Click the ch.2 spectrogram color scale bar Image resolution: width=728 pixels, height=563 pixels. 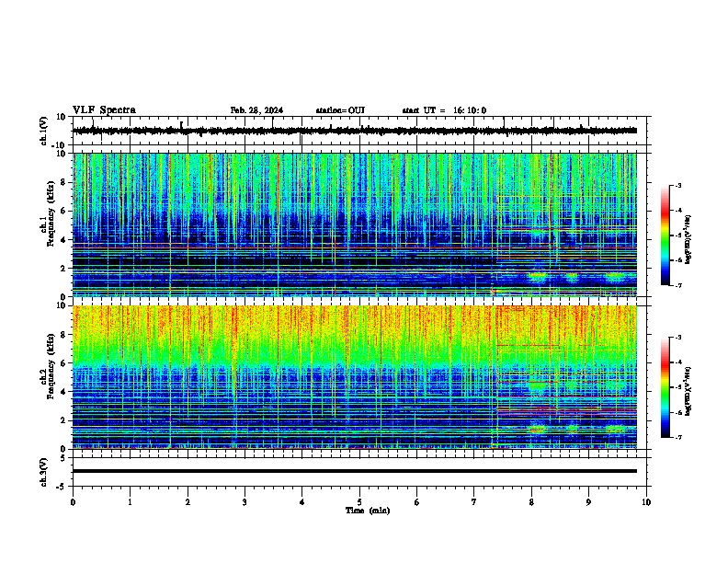click(x=665, y=387)
